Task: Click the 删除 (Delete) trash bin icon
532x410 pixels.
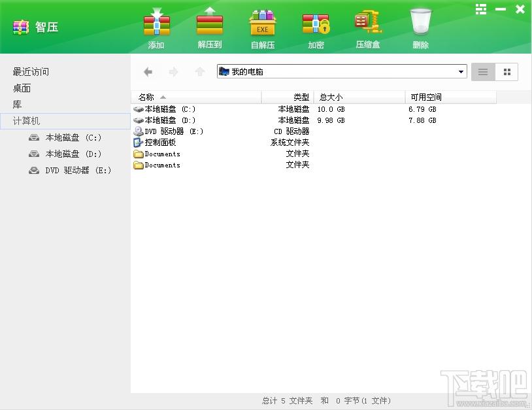Action: (421, 22)
